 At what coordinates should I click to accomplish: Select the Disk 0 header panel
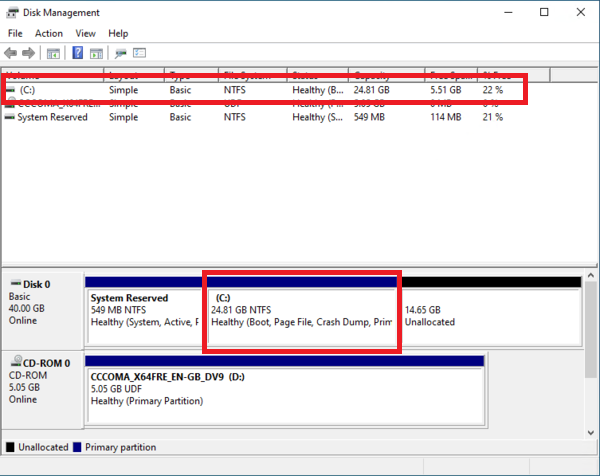click(42, 308)
